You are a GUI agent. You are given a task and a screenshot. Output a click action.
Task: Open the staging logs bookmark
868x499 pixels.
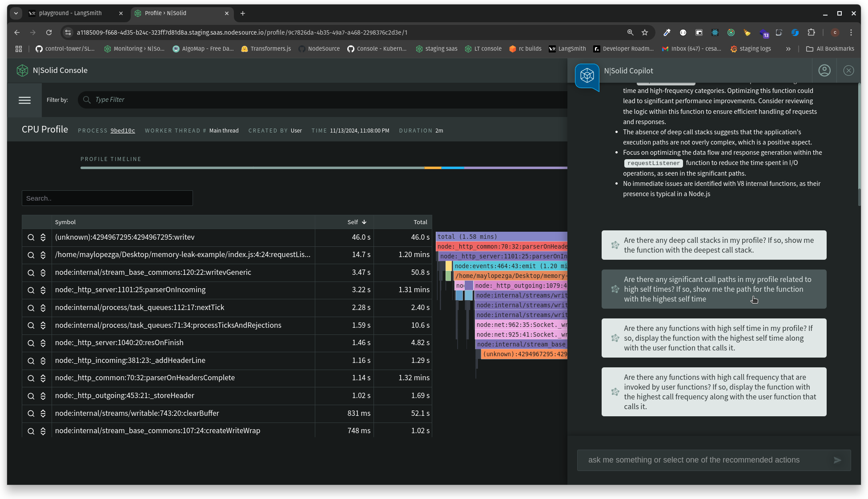coord(751,49)
